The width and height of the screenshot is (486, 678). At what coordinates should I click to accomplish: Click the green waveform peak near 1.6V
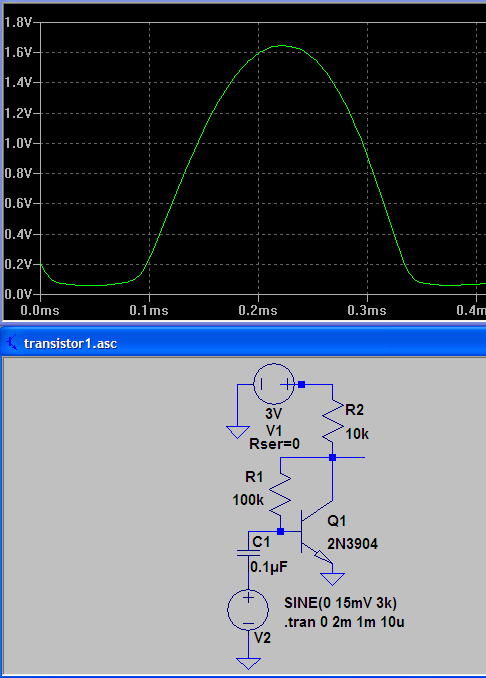point(282,45)
